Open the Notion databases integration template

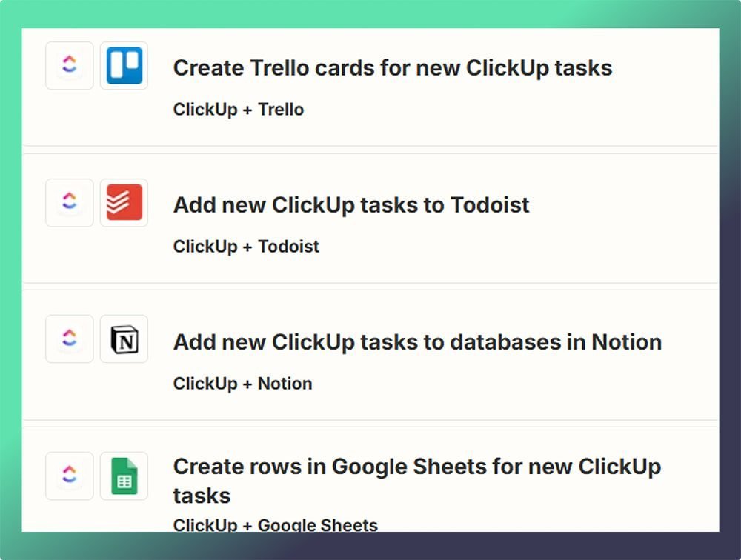coord(416,342)
